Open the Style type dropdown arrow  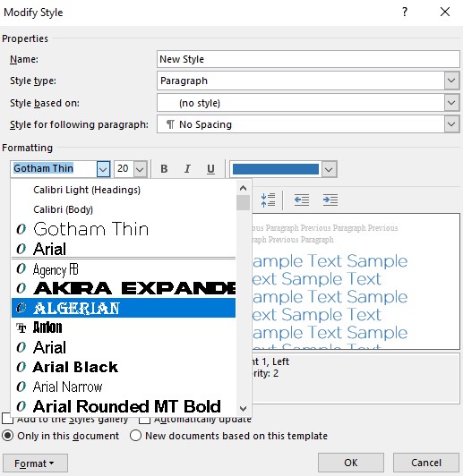pyautogui.click(x=451, y=81)
